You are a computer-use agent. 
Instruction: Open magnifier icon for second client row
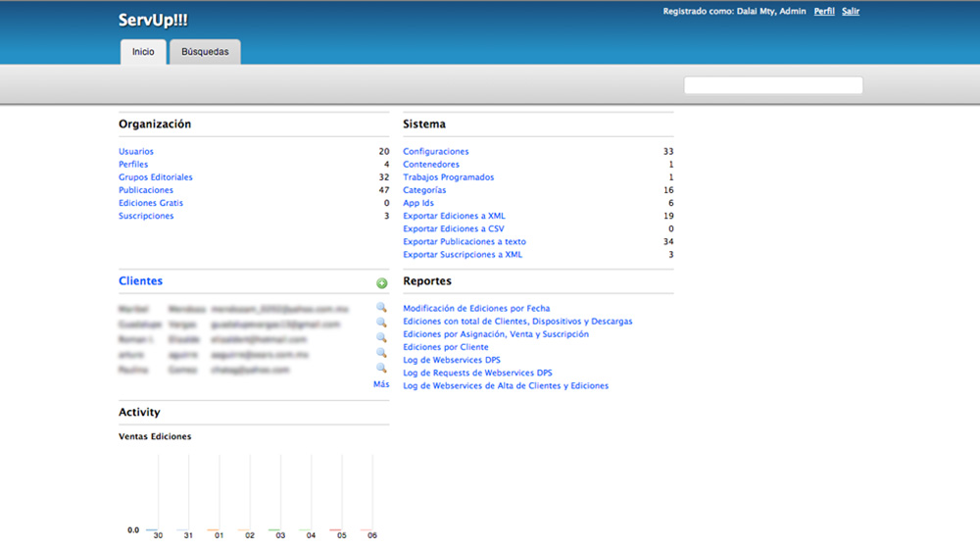pyautogui.click(x=381, y=324)
